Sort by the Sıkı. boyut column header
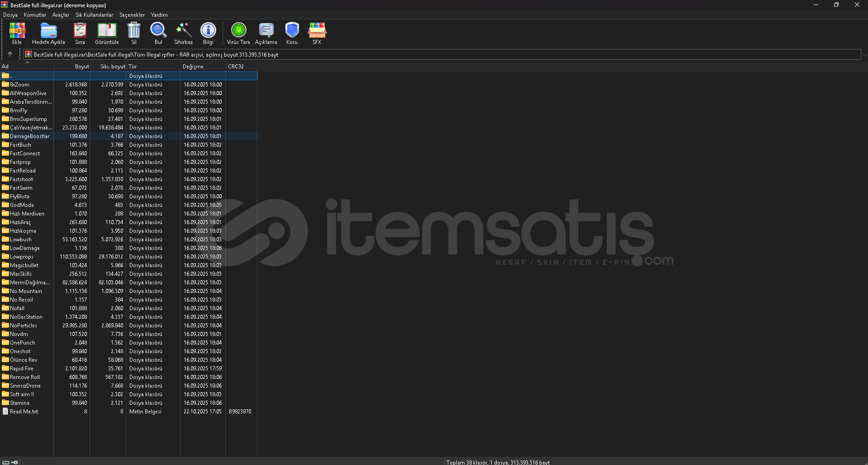Image resolution: width=868 pixels, height=465 pixels. point(108,67)
